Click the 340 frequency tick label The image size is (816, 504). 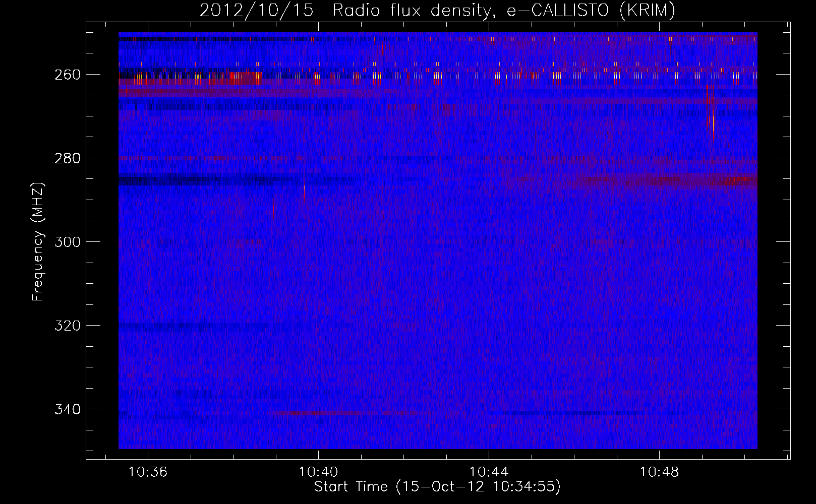(x=67, y=409)
